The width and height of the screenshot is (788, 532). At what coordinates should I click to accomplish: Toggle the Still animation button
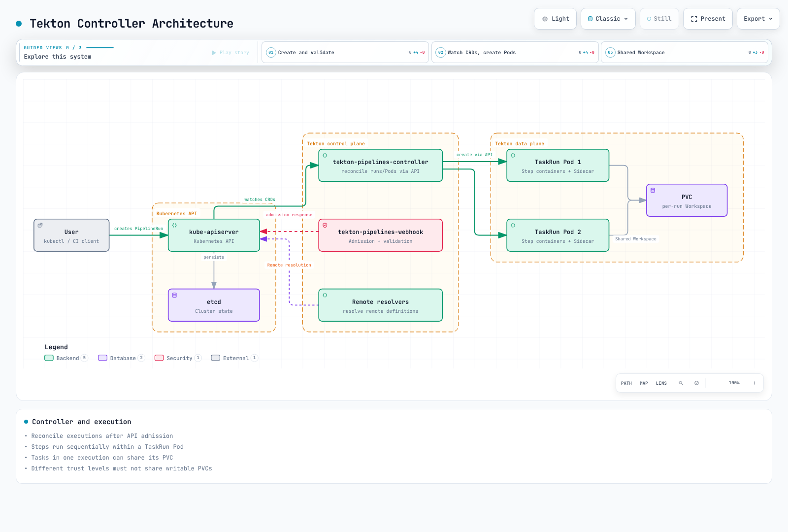659,19
